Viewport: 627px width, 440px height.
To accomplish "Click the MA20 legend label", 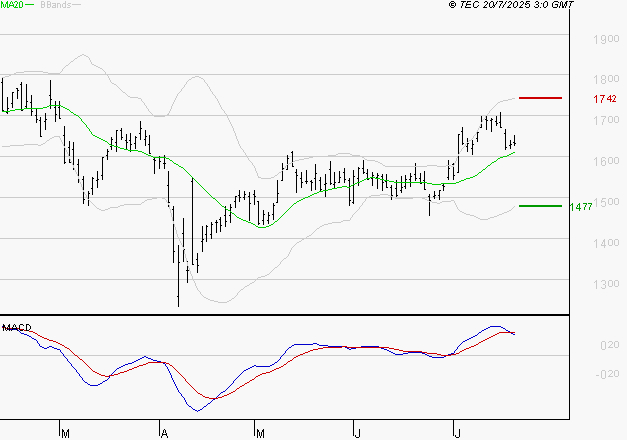I will click(12, 5).
